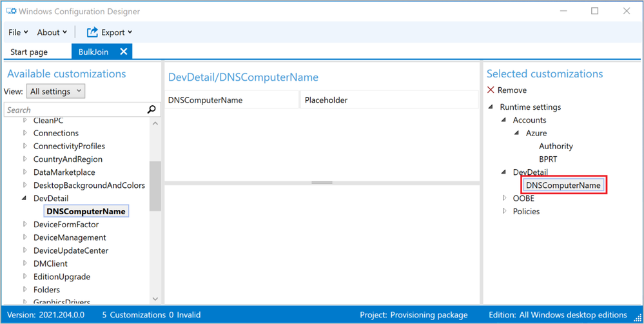The height and width of the screenshot is (324, 644).
Task: Click the search magnifier icon
Action: pyautogui.click(x=151, y=110)
